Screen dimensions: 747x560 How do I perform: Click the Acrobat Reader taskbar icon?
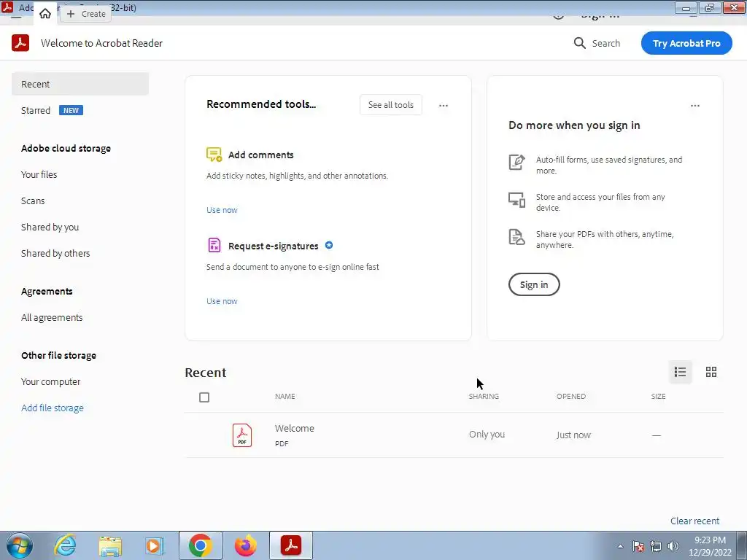[x=291, y=545]
